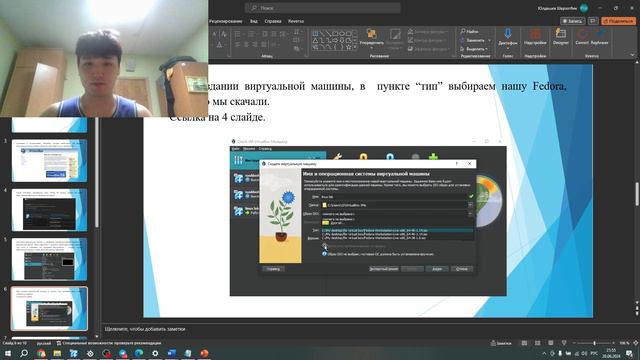Open the comments pane icon beside Запись
This screenshot has width=640, height=360.
(x=593, y=21)
